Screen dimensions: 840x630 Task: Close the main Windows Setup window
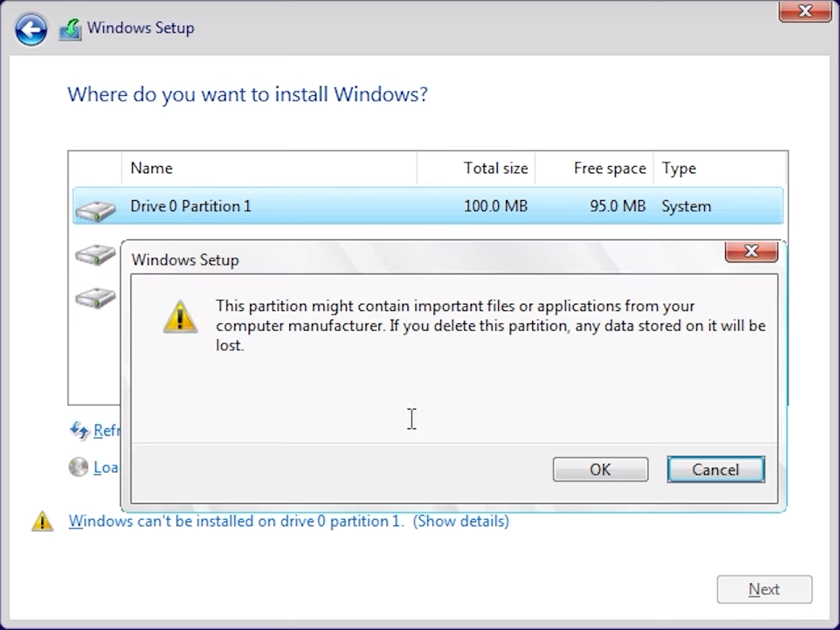coord(805,11)
